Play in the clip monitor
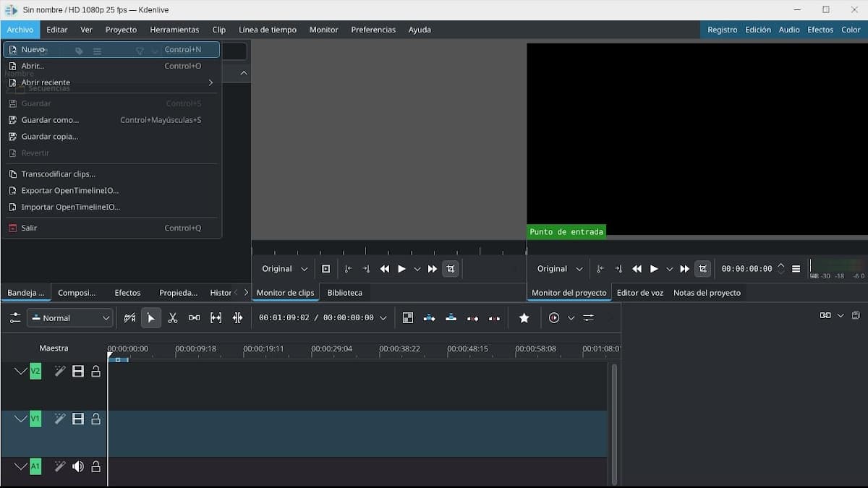The height and width of the screenshot is (488, 868). coord(402,269)
